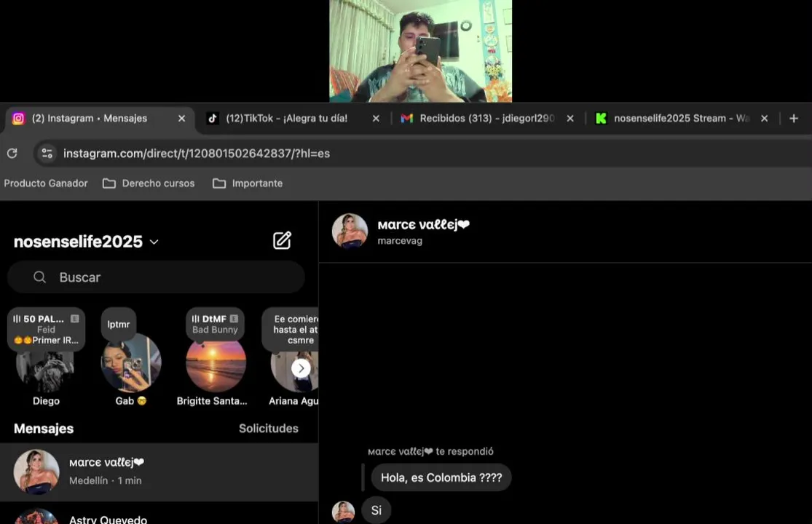This screenshot has width=812, height=524.
Task: Select the Mensajes heading
Action: (x=44, y=429)
